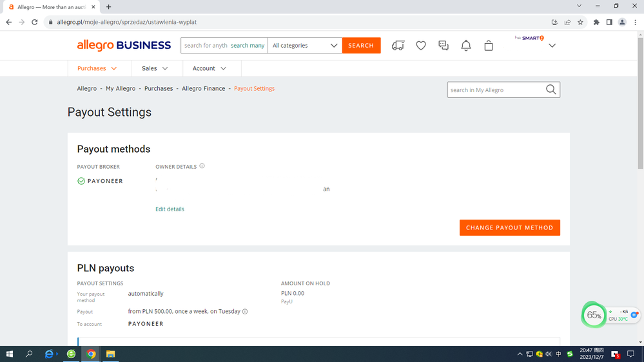The width and height of the screenshot is (644, 362).
Task: Open the delivery truck icon in header
Action: coord(398,46)
